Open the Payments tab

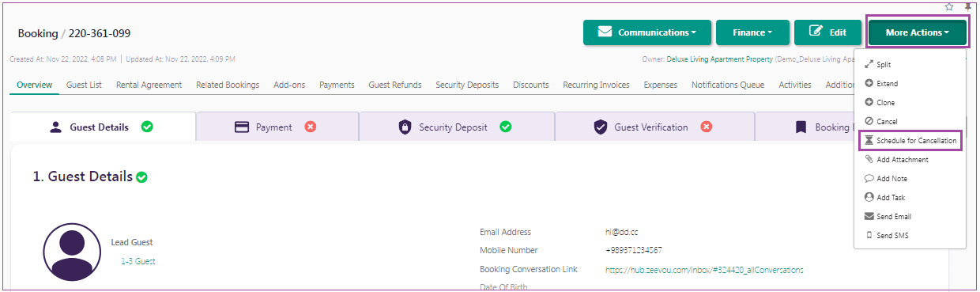pos(337,85)
